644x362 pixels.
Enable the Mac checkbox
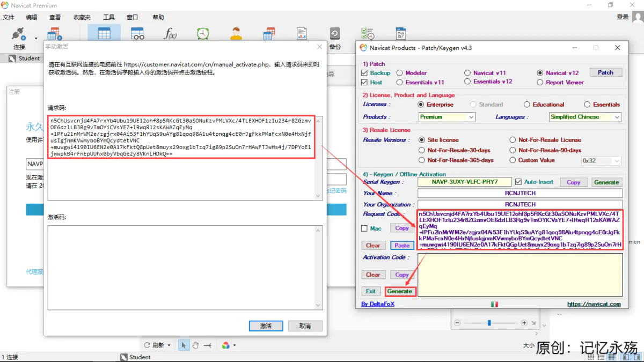[x=364, y=228]
